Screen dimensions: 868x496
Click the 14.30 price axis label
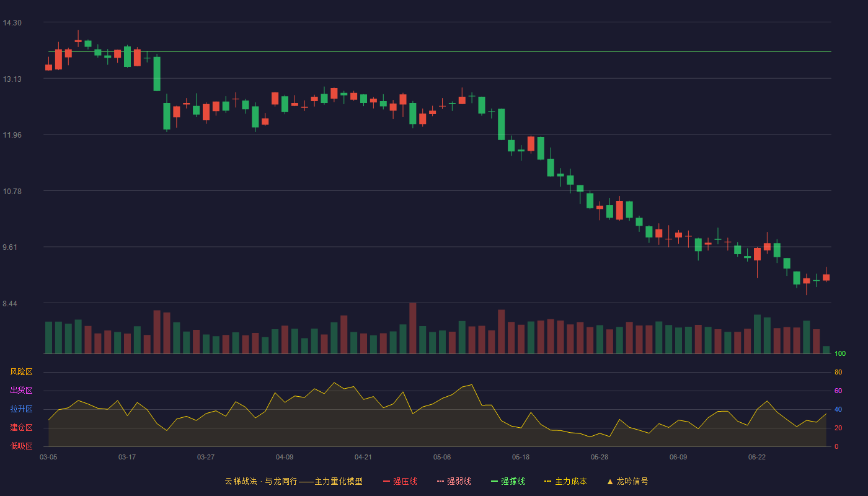click(12, 23)
